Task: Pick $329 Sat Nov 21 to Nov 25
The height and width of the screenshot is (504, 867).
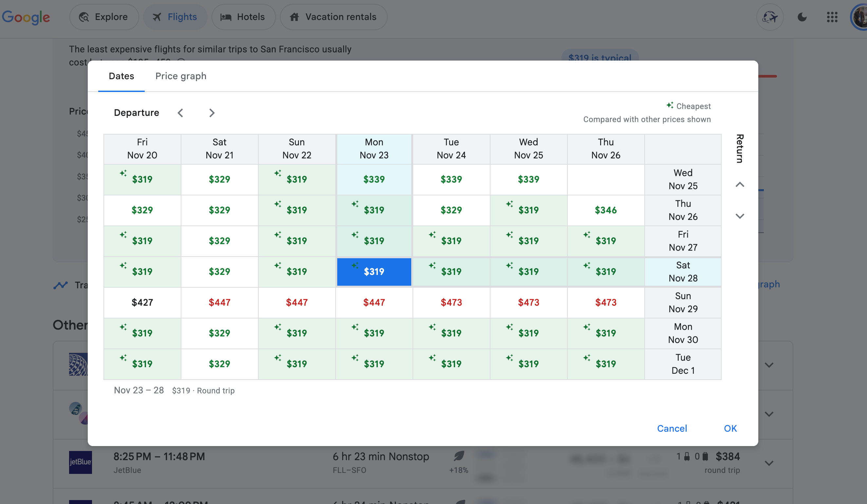Action: point(219,179)
